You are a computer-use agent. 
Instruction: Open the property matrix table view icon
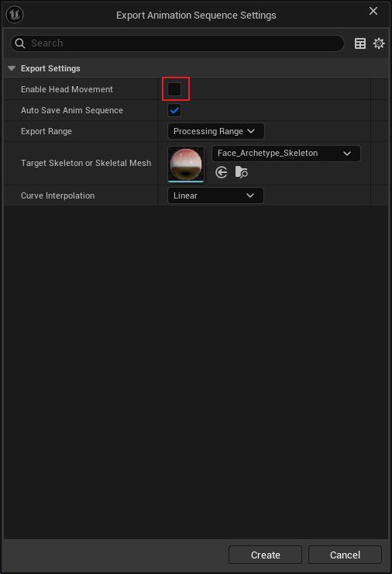pos(359,43)
